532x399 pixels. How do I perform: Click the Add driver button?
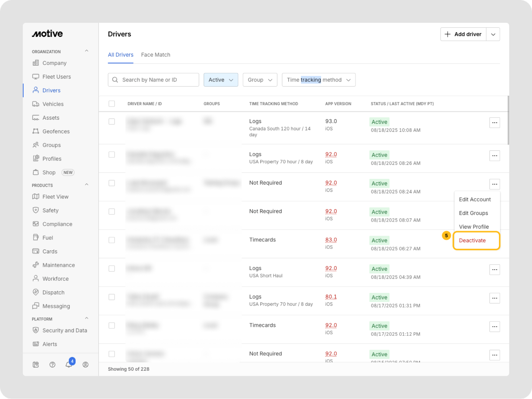pyautogui.click(x=463, y=34)
